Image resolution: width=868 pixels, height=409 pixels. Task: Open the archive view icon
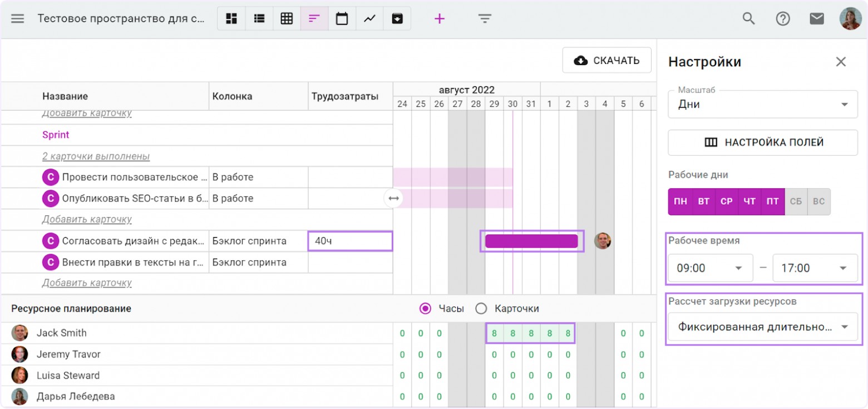pos(397,18)
